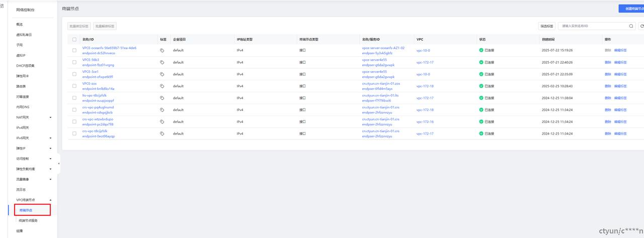Click tag icon in crs-vpc-wtzwbrdupo row
Screen dimensions: 644x238
[162, 122]
